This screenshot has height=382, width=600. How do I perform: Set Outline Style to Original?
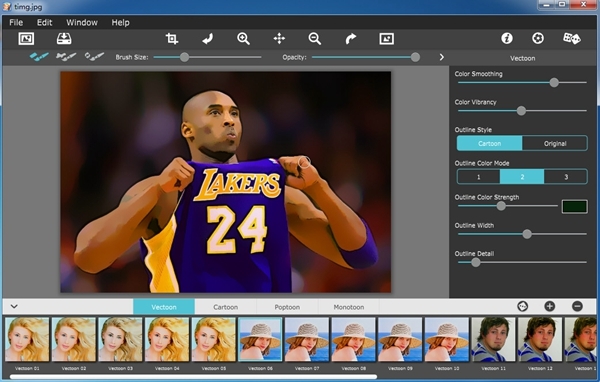pyautogui.click(x=555, y=143)
